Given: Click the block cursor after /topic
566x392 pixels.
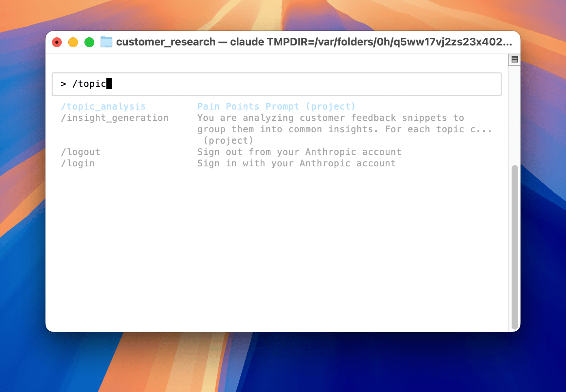Looking at the screenshot, I should coord(109,84).
